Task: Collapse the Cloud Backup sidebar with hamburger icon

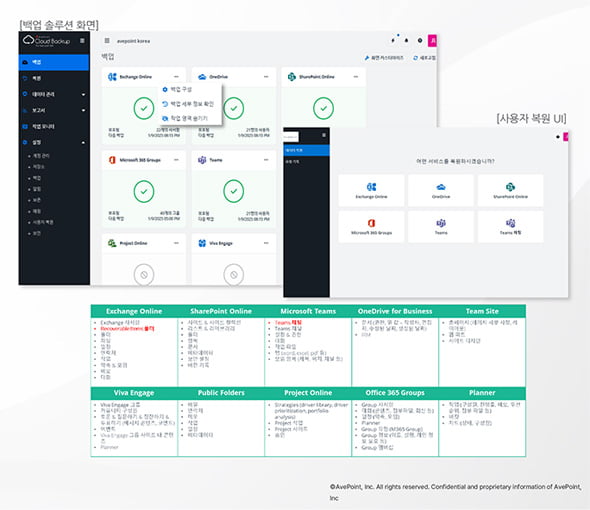Action: [x=82, y=40]
